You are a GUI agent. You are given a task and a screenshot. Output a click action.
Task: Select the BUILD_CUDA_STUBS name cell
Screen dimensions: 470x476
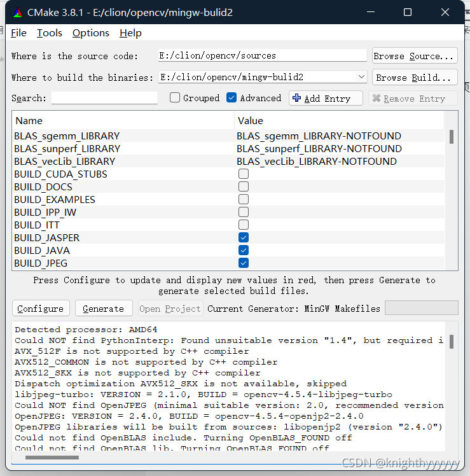click(123, 174)
